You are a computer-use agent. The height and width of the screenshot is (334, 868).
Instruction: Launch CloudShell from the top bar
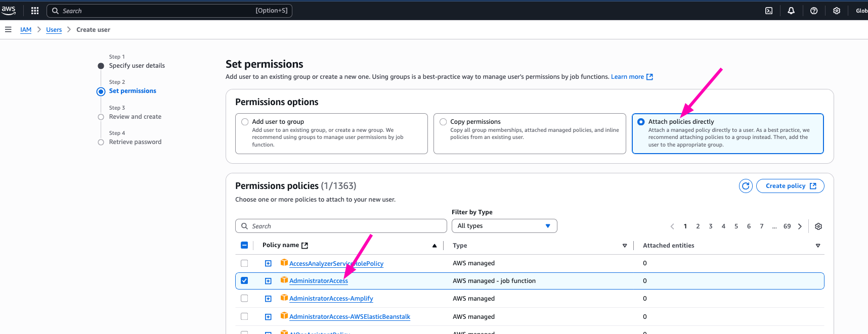tap(768, 11)
